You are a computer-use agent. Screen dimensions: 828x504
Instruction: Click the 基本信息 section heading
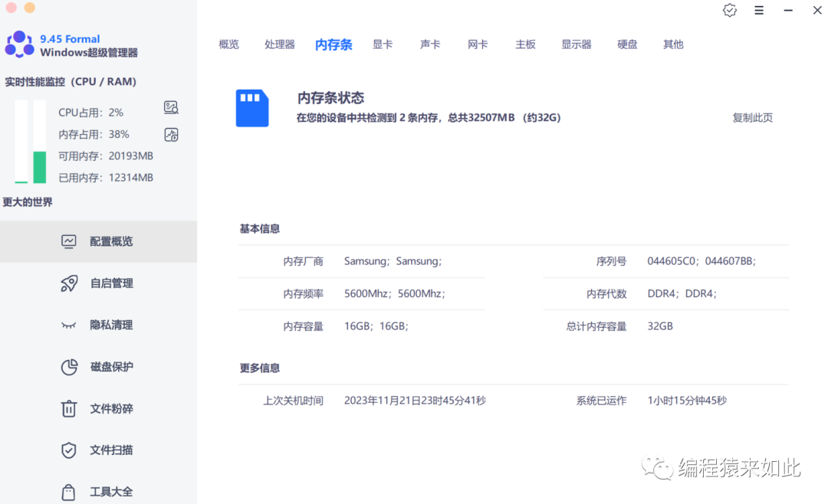tap(259, 229)
